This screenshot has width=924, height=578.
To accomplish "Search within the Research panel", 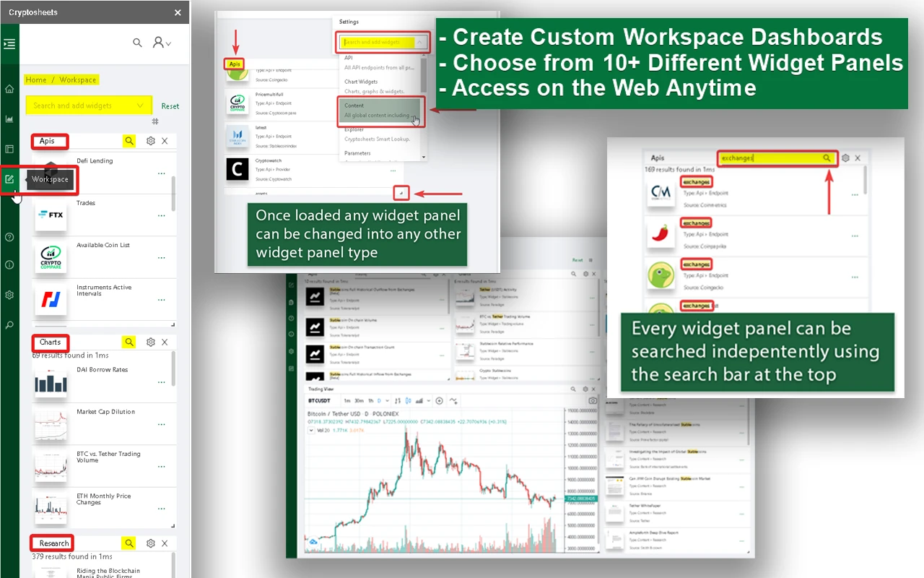I will coord(129,543).
